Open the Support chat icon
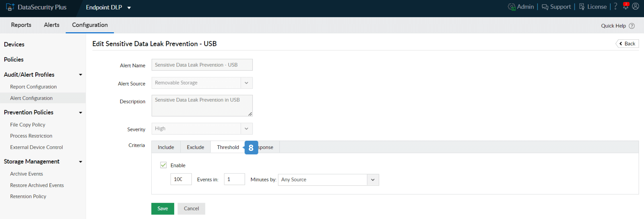Image resolution: width=644 pixels, height=219 pixels. [545, 7]
